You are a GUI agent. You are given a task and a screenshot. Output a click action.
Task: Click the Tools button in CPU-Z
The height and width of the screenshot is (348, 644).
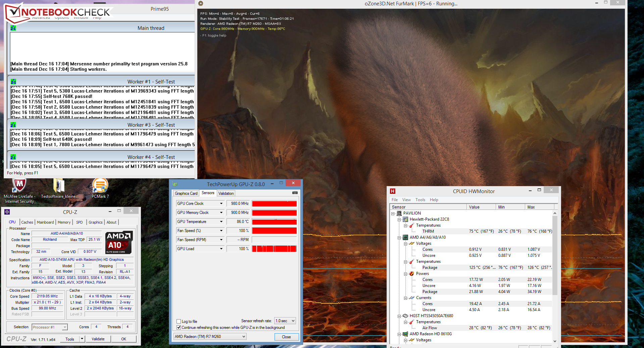[x=70, y=339]
